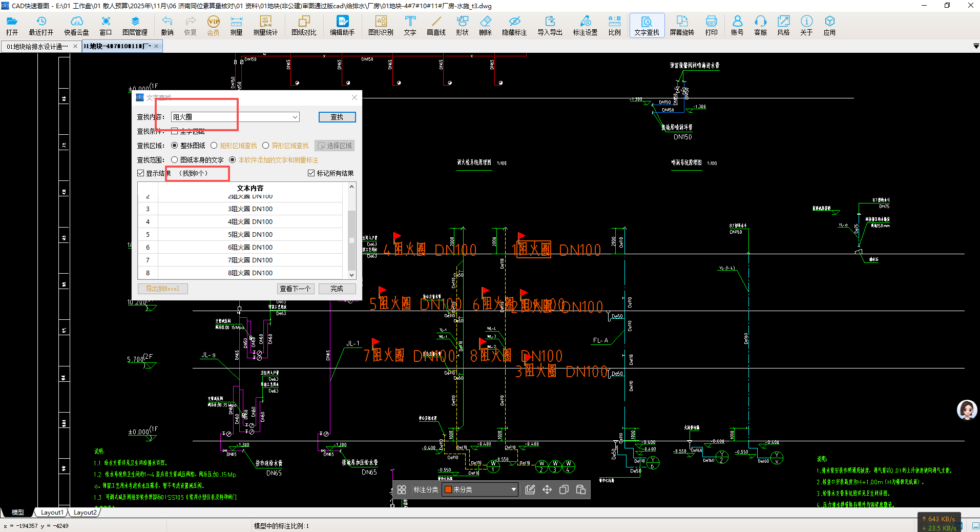The width and height of the screenshot is (980, 532).
Task: Click the 查看下一个 button
Action: tap(295, 289)
